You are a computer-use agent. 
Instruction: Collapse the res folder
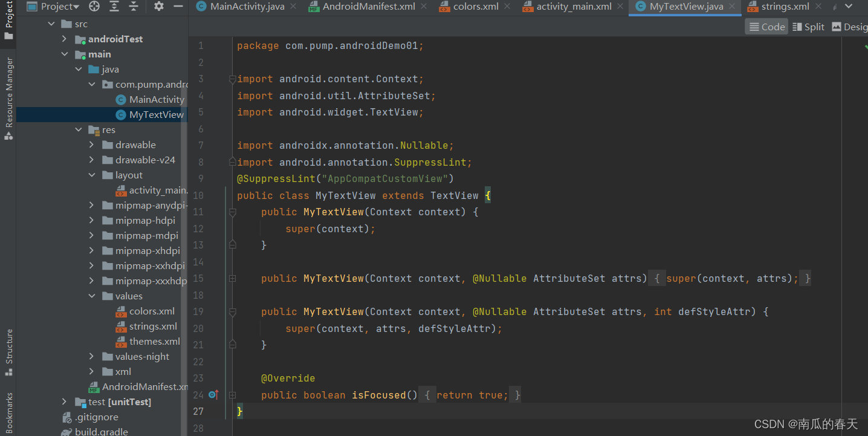point(79,130)
